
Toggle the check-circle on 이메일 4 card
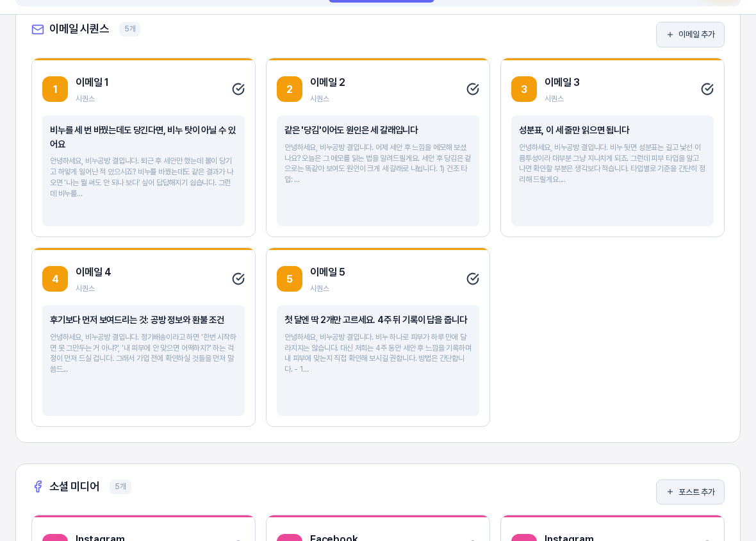tap(238, 279)
